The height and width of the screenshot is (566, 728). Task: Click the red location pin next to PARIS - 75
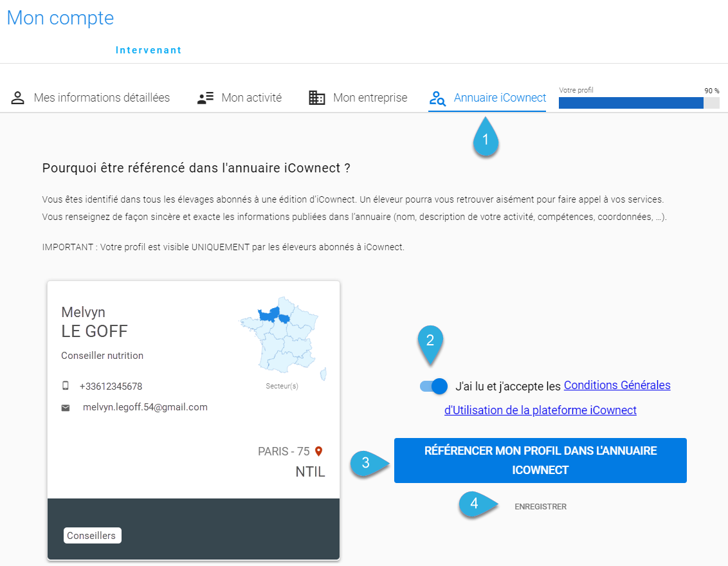(318, 451)
